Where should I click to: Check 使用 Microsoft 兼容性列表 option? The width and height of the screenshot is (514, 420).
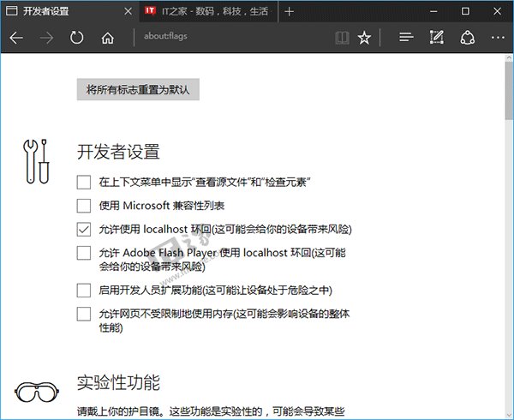pos(83,206)
